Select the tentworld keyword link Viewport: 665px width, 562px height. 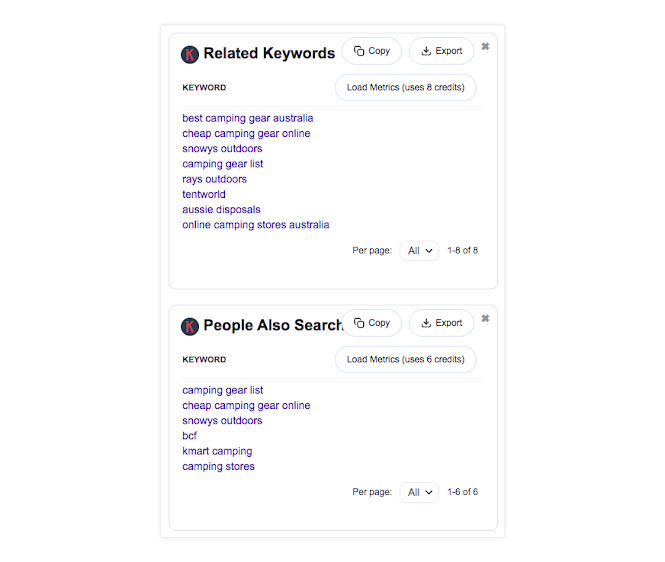tap(204, 194)
